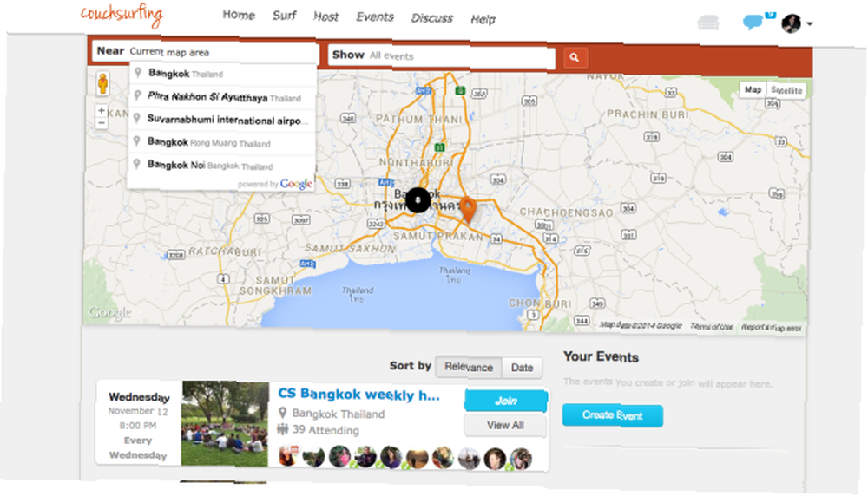Click the last attendee avatar

point(521,459)
